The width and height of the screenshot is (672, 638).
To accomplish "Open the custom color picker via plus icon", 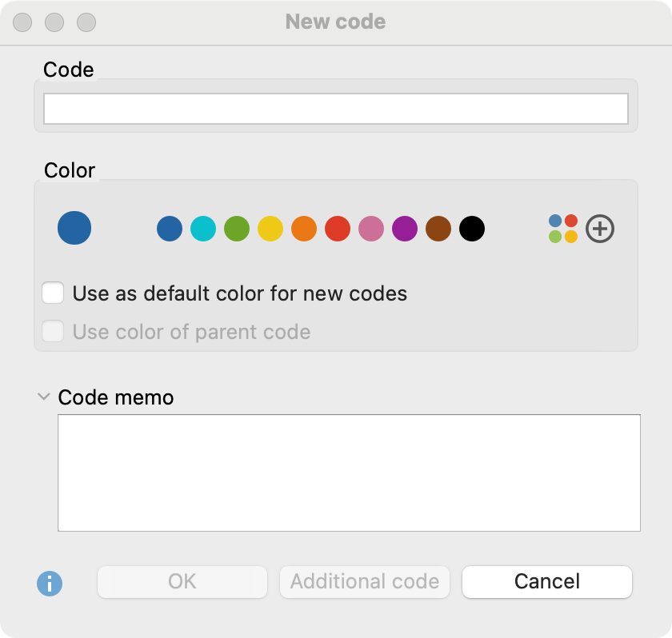I will 599,229.
